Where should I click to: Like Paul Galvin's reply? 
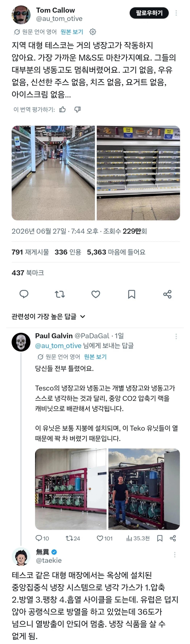tap(105, 538)
